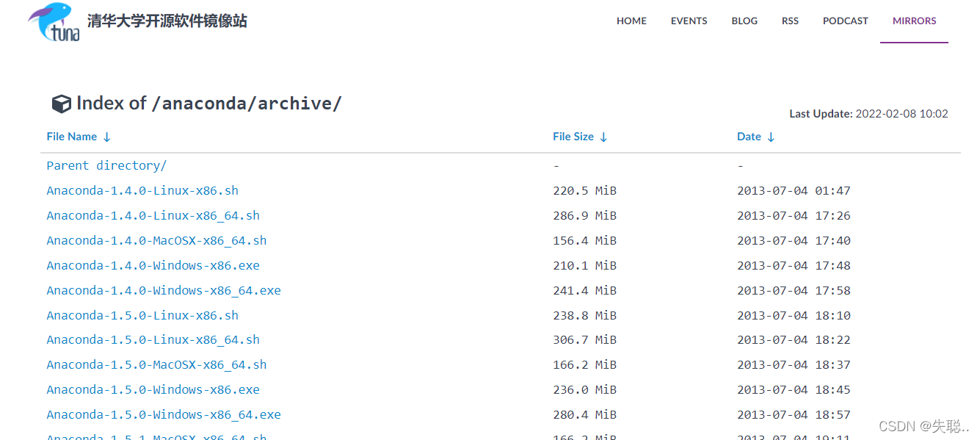Viewport: 980px width, 440px height.
Task: Click the Last Update timestamp text
Action: (868, 114)
